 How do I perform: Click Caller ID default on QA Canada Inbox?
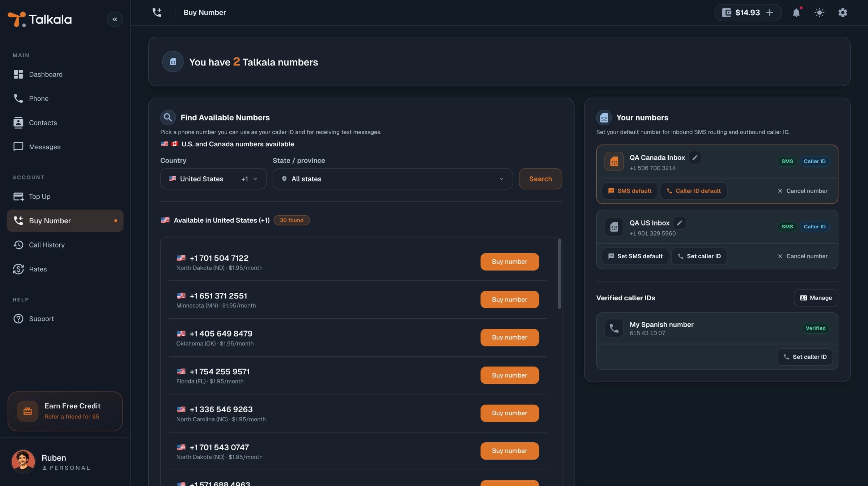pos(693,191)
